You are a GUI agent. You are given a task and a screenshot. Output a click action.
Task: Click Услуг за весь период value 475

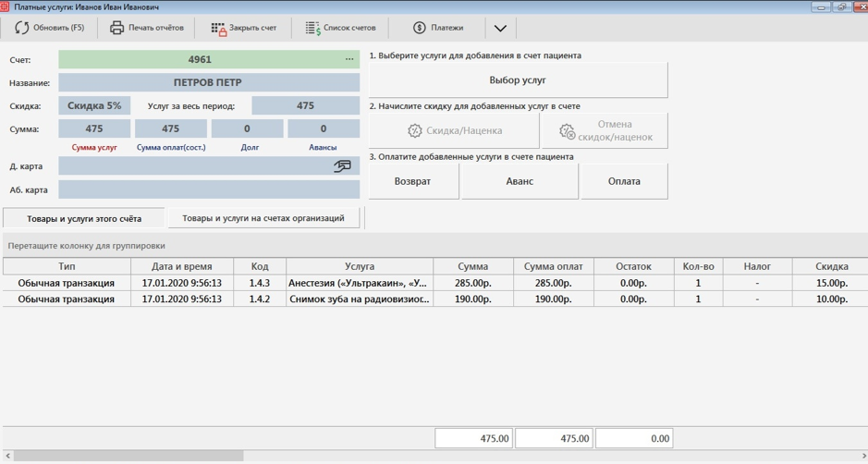(306, 105)
